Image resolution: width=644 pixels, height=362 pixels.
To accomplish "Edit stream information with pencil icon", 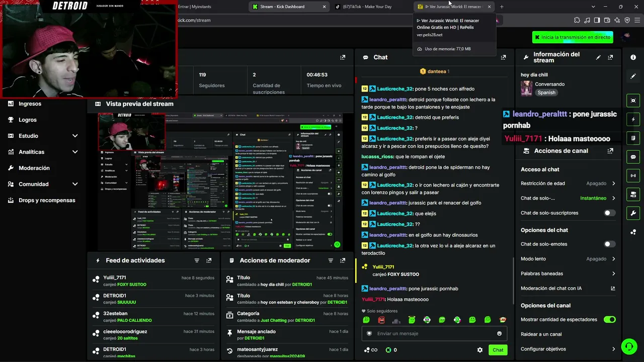I will [x=598, y=57].
